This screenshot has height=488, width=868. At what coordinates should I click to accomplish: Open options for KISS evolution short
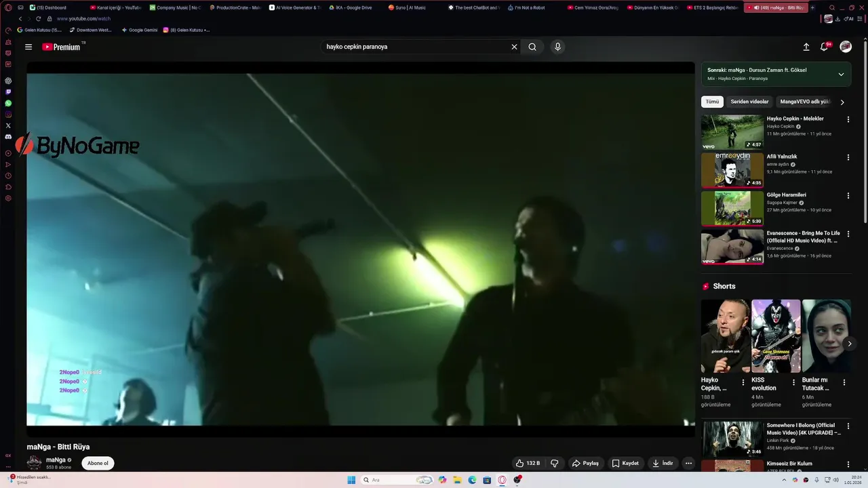click(793, 382)
